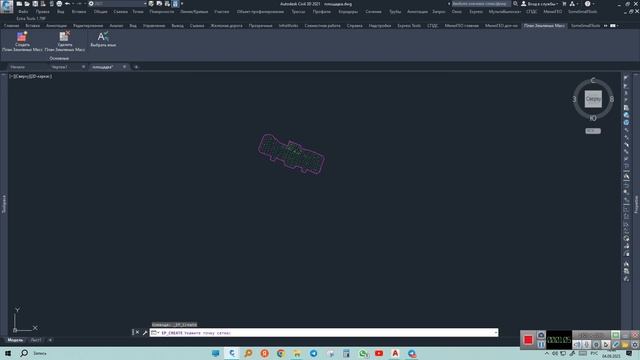This screenshot has width=640, height=360.
Task: Click the help search input field
Action: click(481, 4)
